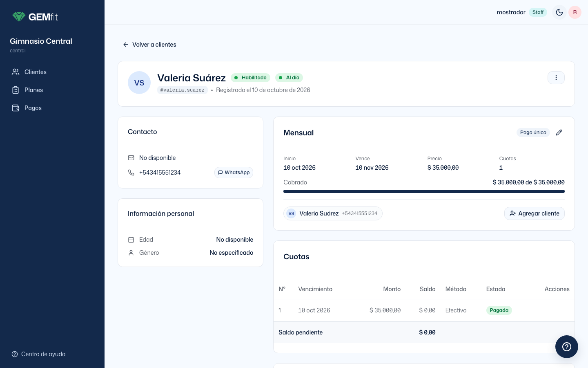Screen dimensions: 588x368
Task: Click the @valeria.suarez username tag
Action: coord(183,90)
